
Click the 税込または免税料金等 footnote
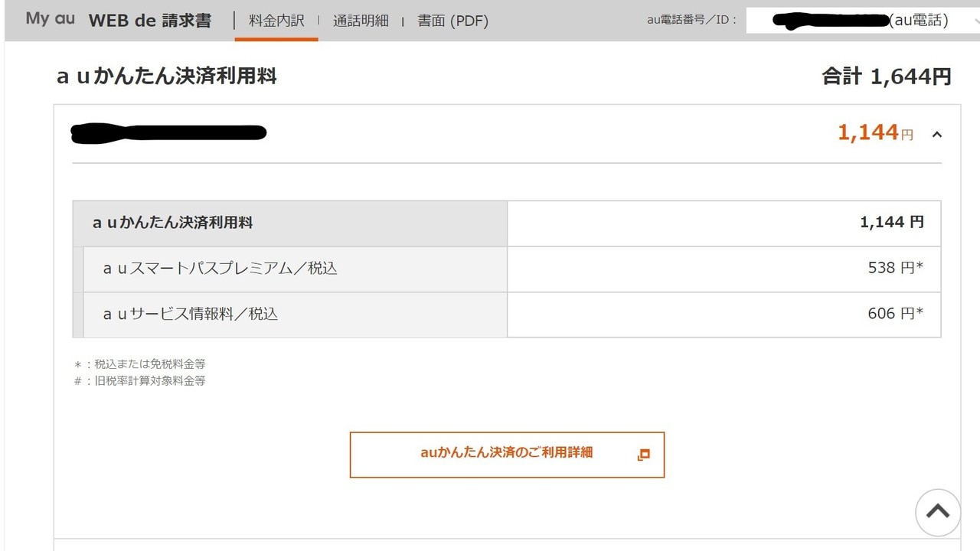coord(139,364)
